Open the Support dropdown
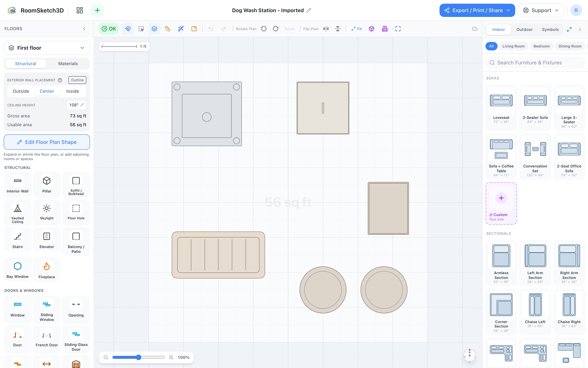 (541, 10)
